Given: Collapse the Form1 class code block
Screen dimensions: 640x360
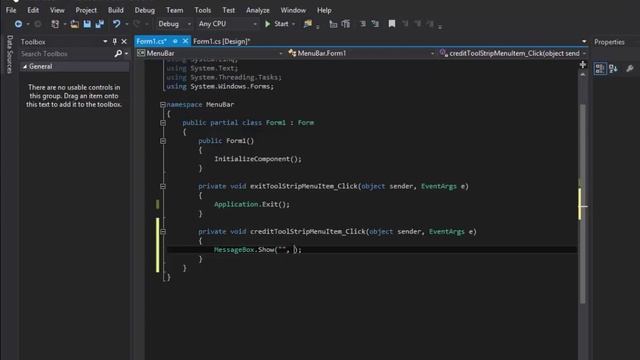Looking at the screenshot, I should 163,122.
